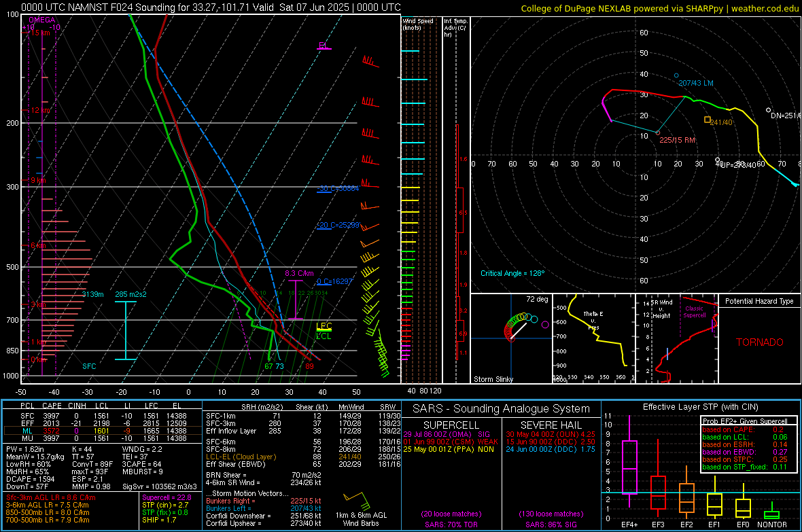Click the Storm Slinky label
802x532 pixels.
point(493,379)
